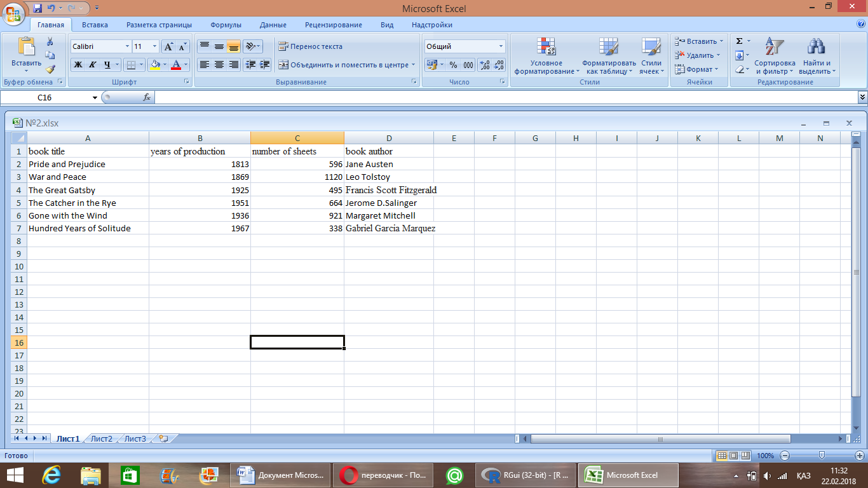Decrease the cell indent

pos(250,64)
